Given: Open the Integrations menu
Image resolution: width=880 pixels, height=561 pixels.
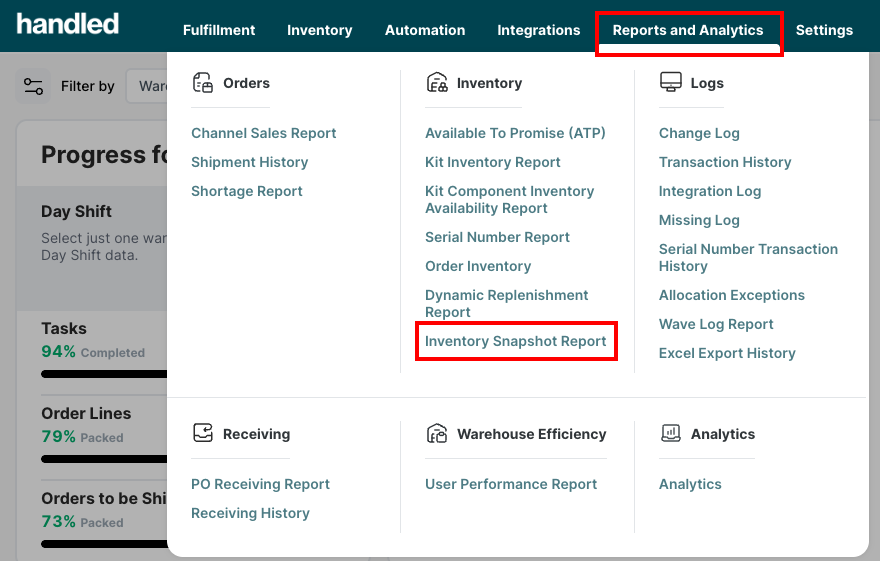Looking at the screenshot, I should pyautogui.click(x=539, y=30).
